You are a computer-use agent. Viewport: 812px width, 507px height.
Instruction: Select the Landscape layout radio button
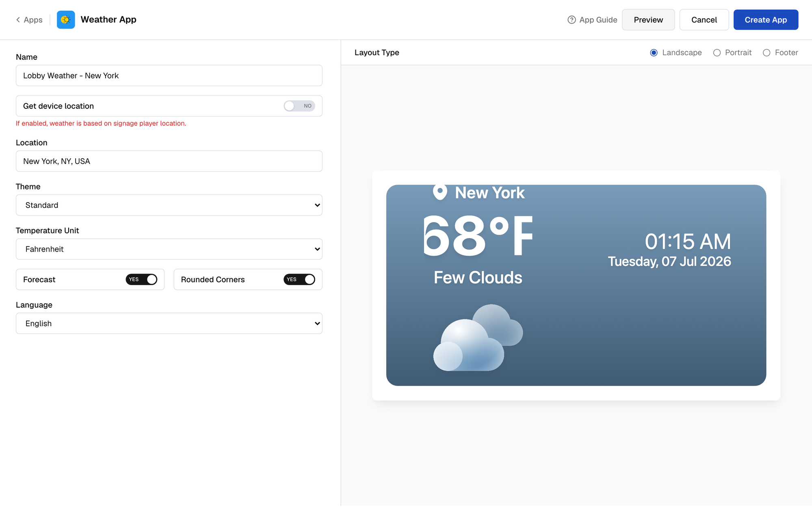point(654,53)
